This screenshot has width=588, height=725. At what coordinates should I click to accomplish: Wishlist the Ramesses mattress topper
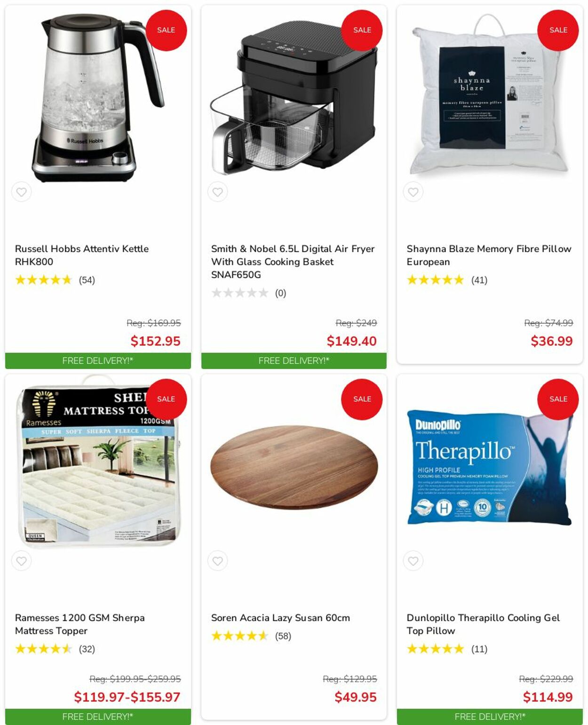pos(21,561)
